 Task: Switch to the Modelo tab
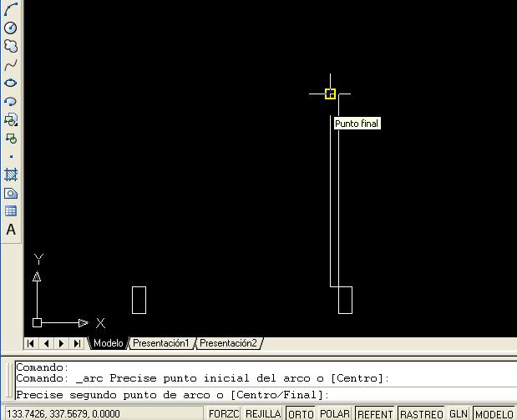point(108,343)
